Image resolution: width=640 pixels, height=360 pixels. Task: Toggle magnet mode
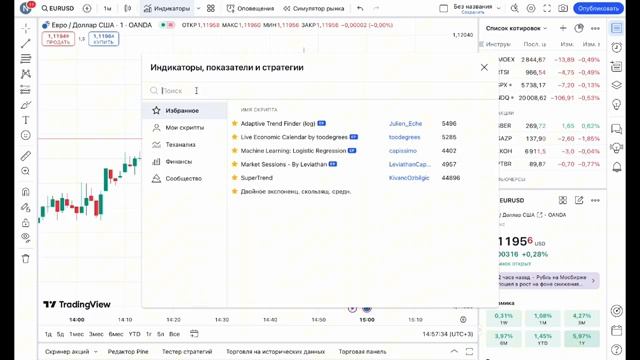[x=26, y=191]
